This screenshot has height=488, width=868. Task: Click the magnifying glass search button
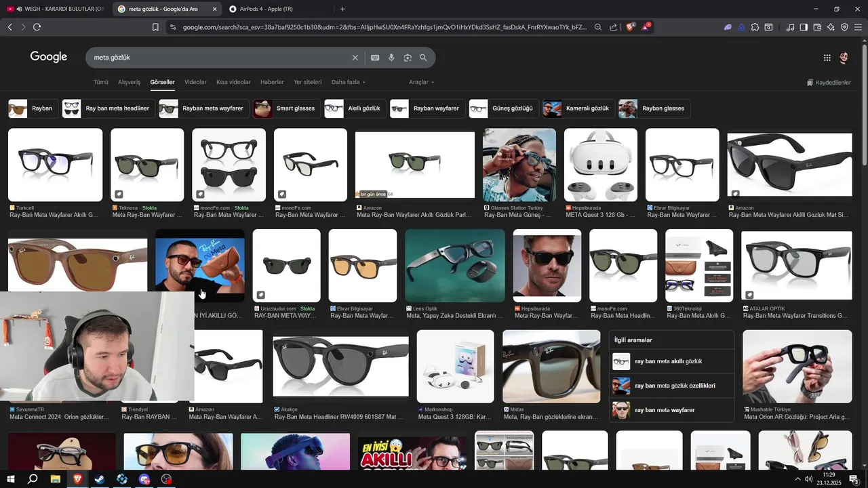(x=423, y=58)
